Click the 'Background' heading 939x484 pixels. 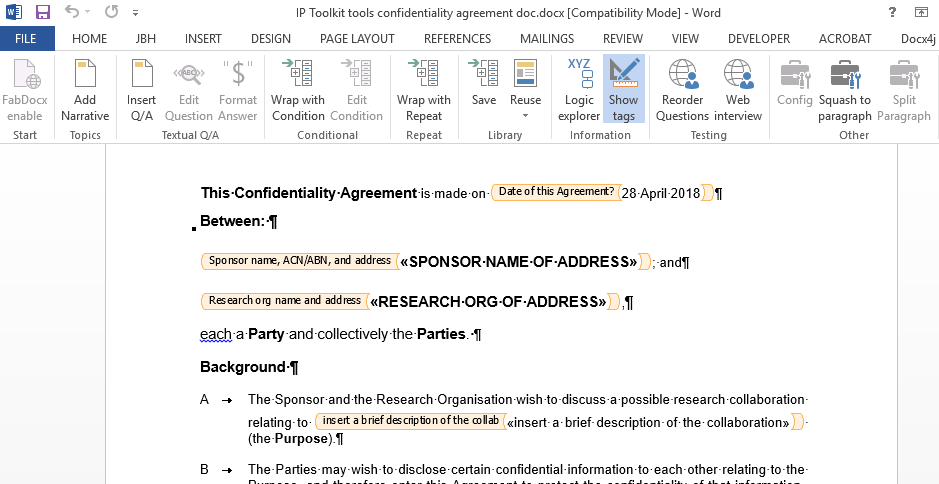(243, 367)
